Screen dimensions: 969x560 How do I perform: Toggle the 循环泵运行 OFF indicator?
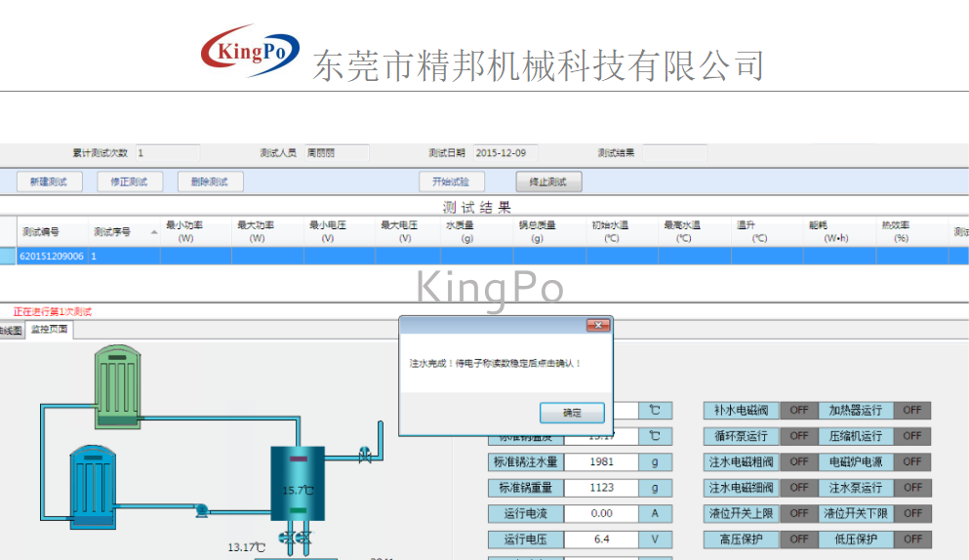[798, 436]
